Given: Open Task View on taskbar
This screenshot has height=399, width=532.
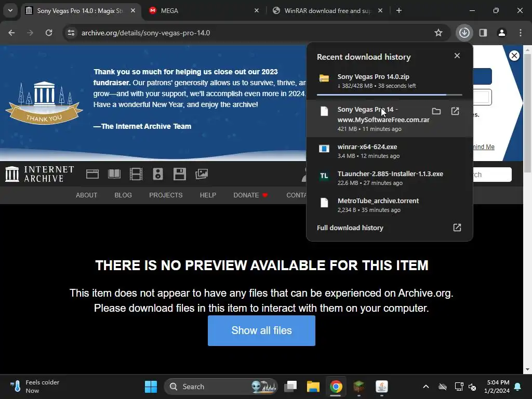Looking at the screenshot, I should pos(290,387).
